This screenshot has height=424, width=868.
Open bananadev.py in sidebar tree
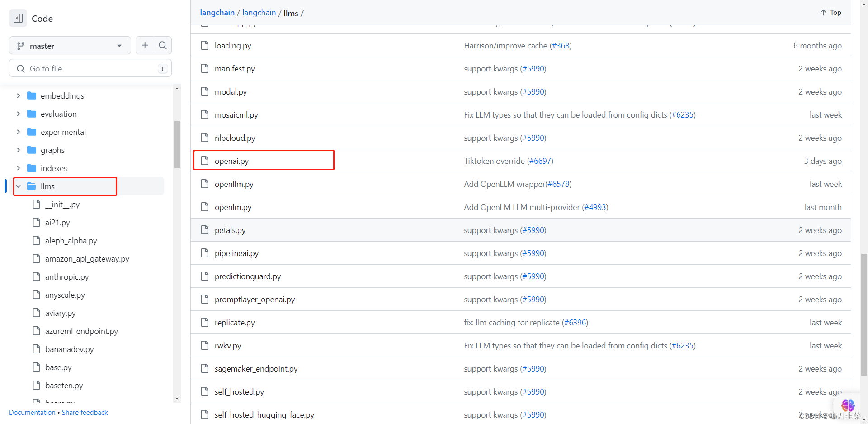pos(69,349)
